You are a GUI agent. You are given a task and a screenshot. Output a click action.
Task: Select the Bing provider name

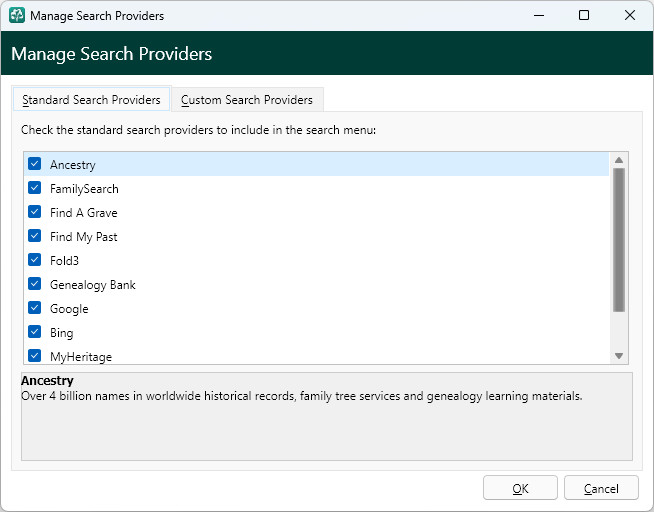62,333
